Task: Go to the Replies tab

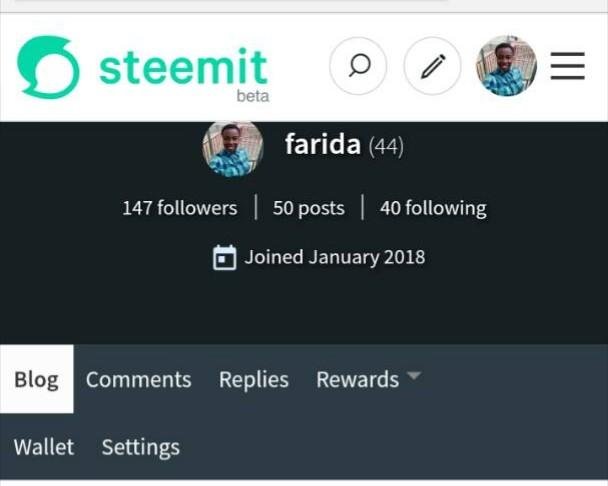Action: click(254, 380)
